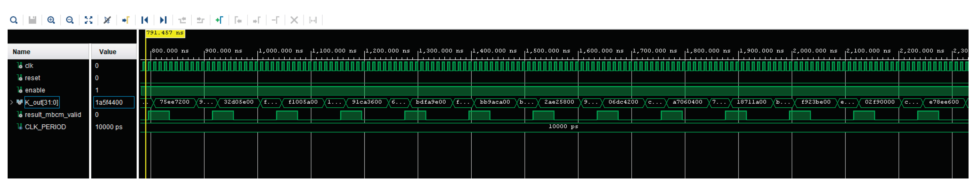
Task: Select the CLK_PERIOD signal name
Action: pyautogui.click(x=45, y=127)
